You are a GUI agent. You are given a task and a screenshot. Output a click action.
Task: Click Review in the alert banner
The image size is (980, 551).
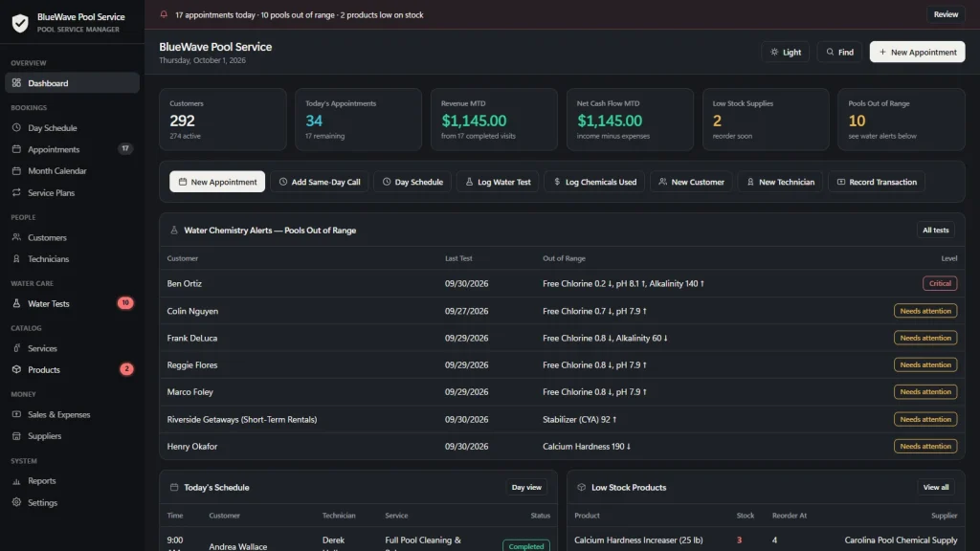[945, 14]
